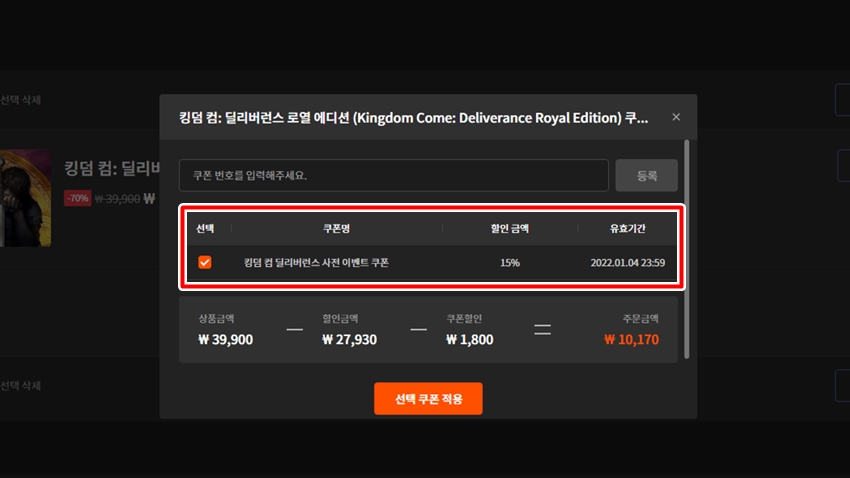Click the 15% discount value cell

(510, 263)
